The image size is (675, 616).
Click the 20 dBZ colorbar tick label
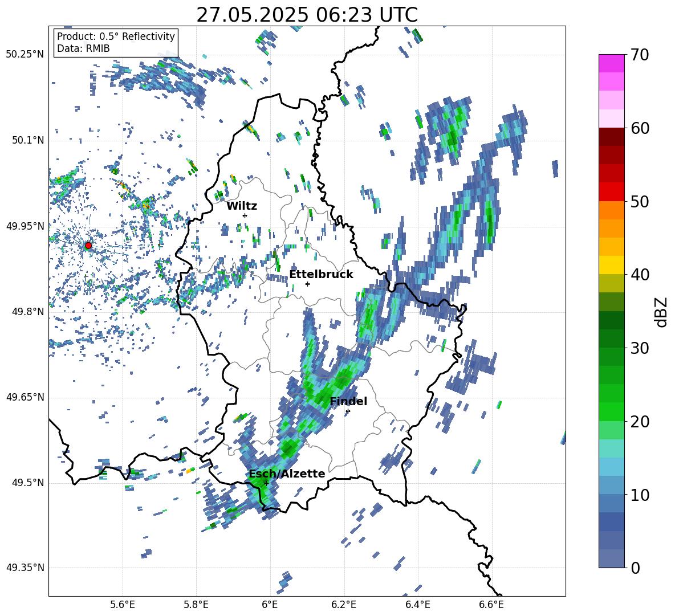(x=640, y=422)
